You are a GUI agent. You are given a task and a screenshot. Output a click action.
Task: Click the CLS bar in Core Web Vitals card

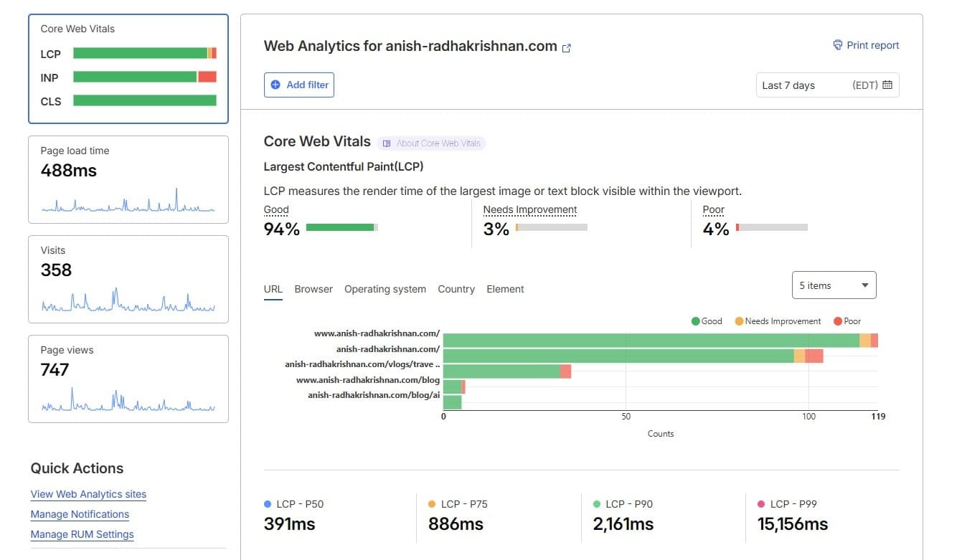[x=145, y=100]
